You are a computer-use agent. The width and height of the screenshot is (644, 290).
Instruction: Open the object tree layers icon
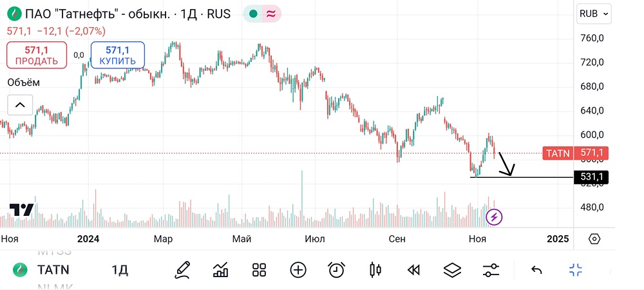tap(453, 270)
